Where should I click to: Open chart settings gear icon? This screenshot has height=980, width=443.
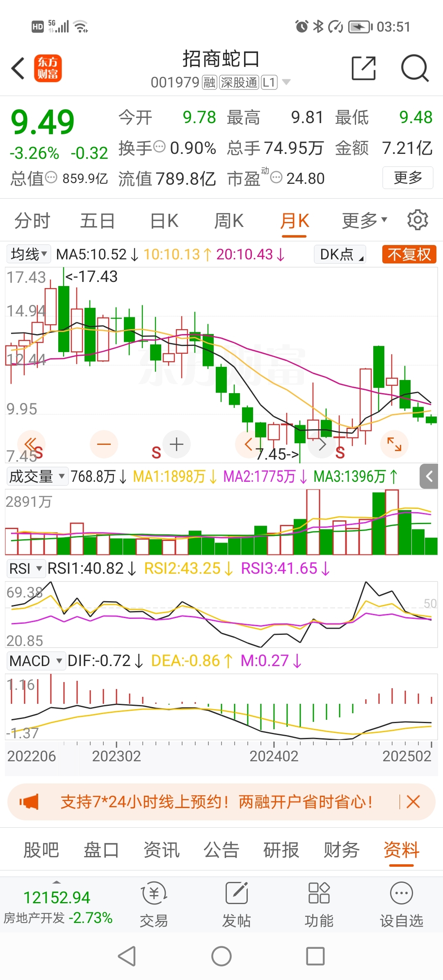click(418, 220)
